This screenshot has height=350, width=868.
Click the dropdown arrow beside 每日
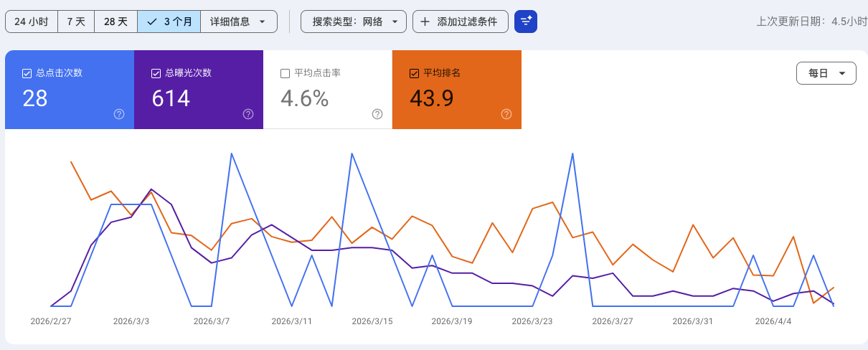pyautogui.click(x=841, y=73)
